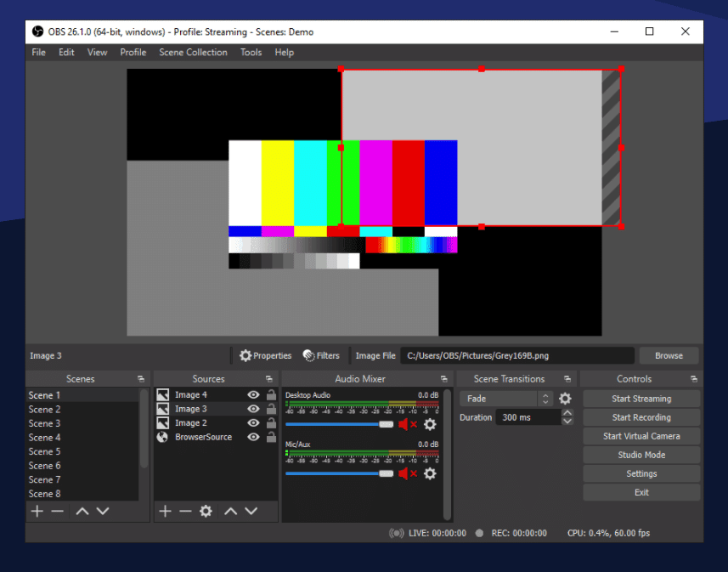Open Desktop Audio settings gear
Image resolution: width=728 pixels, height=572 pixels.
point(430,424)
